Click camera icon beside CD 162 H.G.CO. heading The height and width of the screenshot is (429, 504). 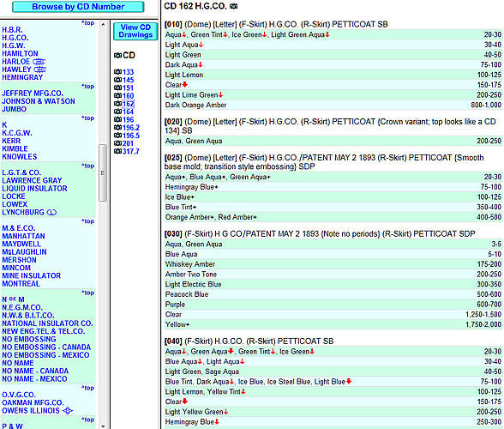tap(234, 6)
